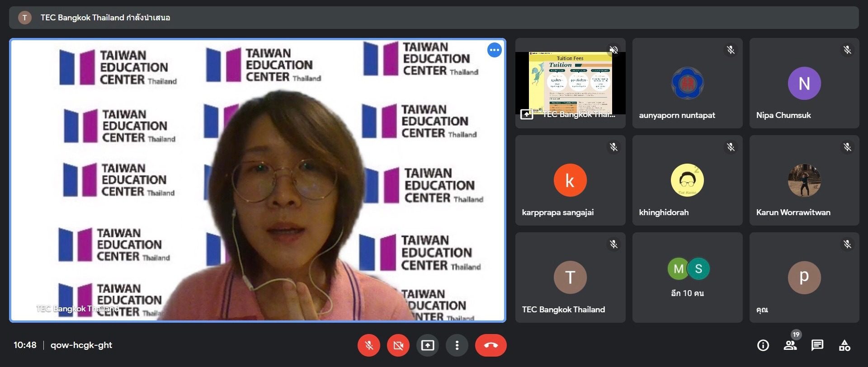Select khinghidorah's yellow avatar tile
Viewport: 868px width, 367px height.
(x=687, y=180)
